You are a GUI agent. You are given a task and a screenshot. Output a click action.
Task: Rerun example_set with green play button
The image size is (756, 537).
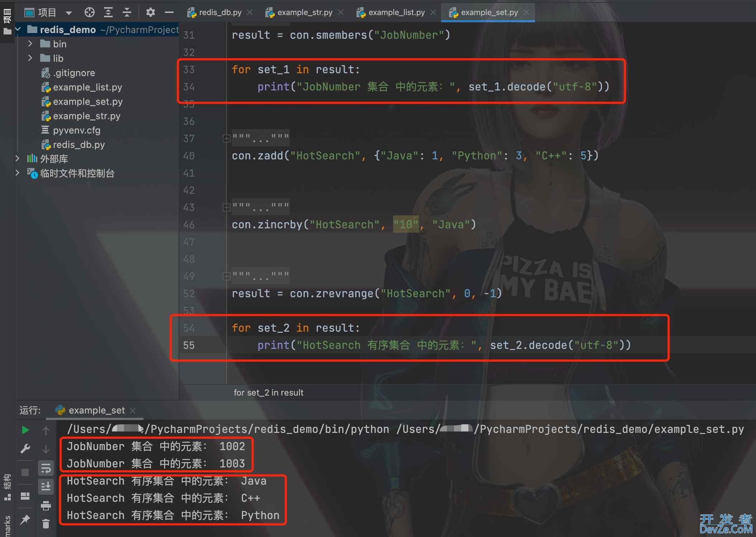click(25, 430)
